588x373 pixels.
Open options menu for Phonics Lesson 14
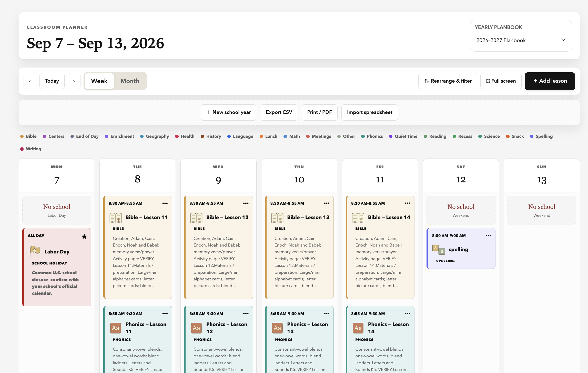point(408,313)
